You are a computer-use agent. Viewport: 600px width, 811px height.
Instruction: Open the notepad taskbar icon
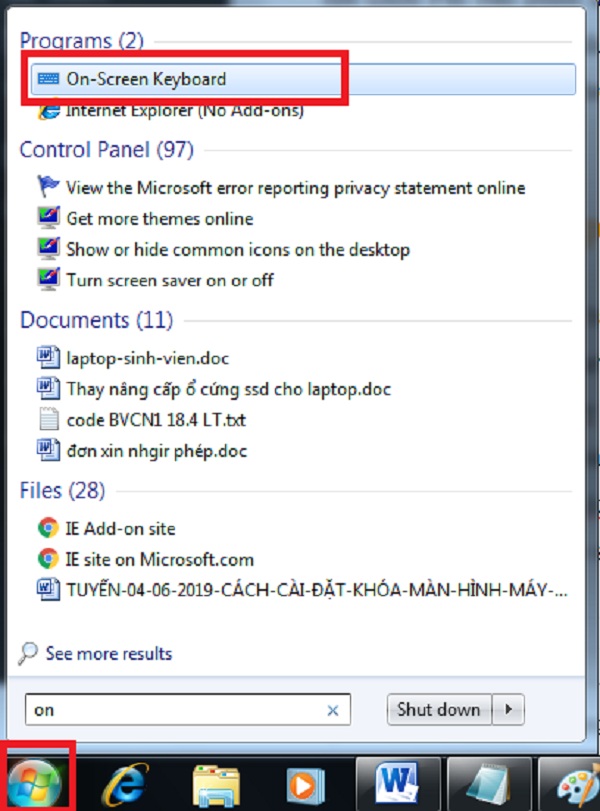tap(482, 784)
